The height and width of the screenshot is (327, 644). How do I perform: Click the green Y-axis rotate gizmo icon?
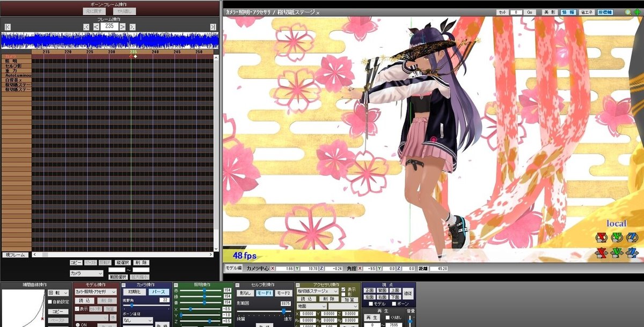pyautogui.click(x=617, y=236)
